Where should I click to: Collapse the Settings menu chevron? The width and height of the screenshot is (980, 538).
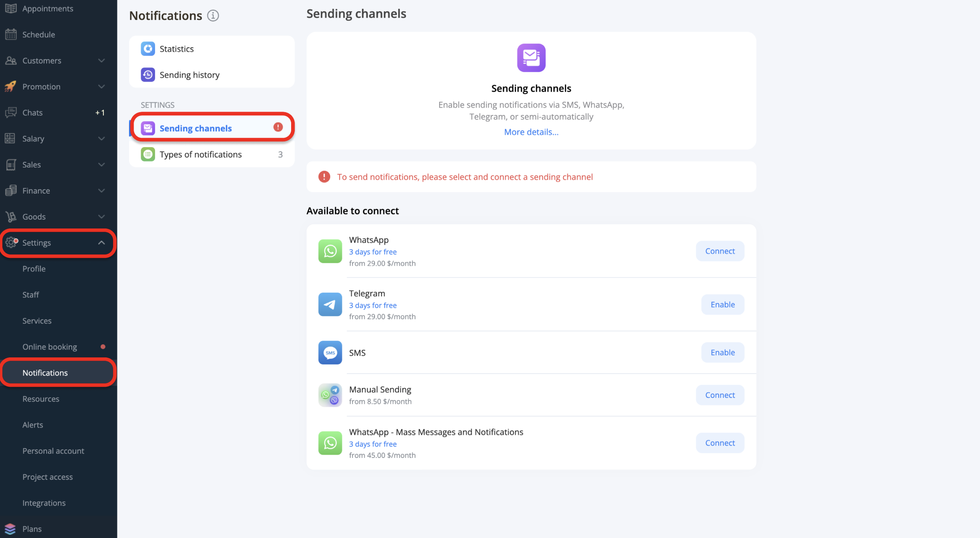(101, 242)
